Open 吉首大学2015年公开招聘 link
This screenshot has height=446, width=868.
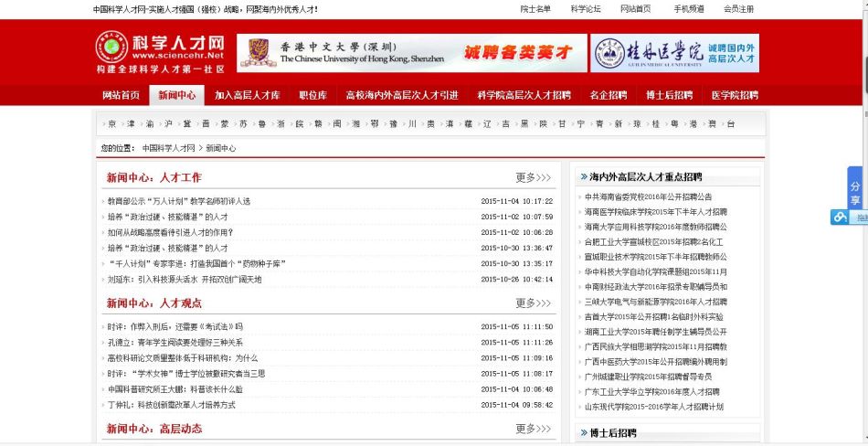click(654, 317)
